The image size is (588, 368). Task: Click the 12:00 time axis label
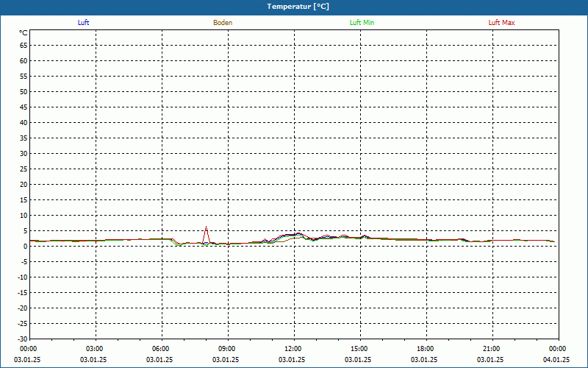pyautogui.click(x=293, y=349)
